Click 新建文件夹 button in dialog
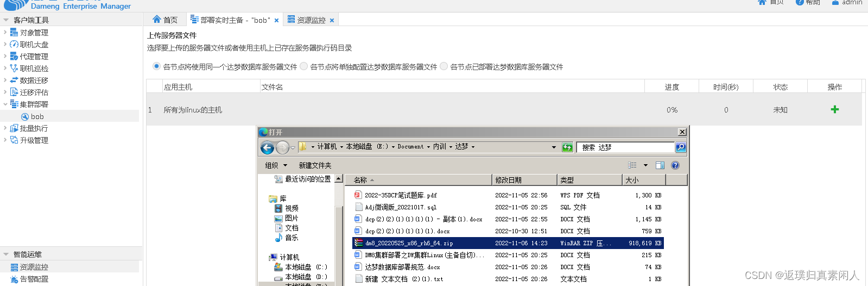The width and height of the screenshot is (868, 286). (x=315, y=165)
